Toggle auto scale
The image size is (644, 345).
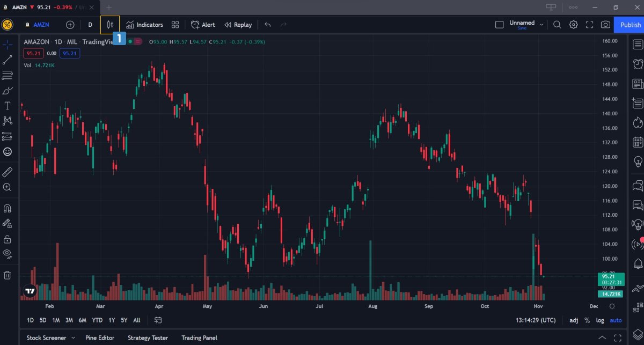(x=616, y=320)
